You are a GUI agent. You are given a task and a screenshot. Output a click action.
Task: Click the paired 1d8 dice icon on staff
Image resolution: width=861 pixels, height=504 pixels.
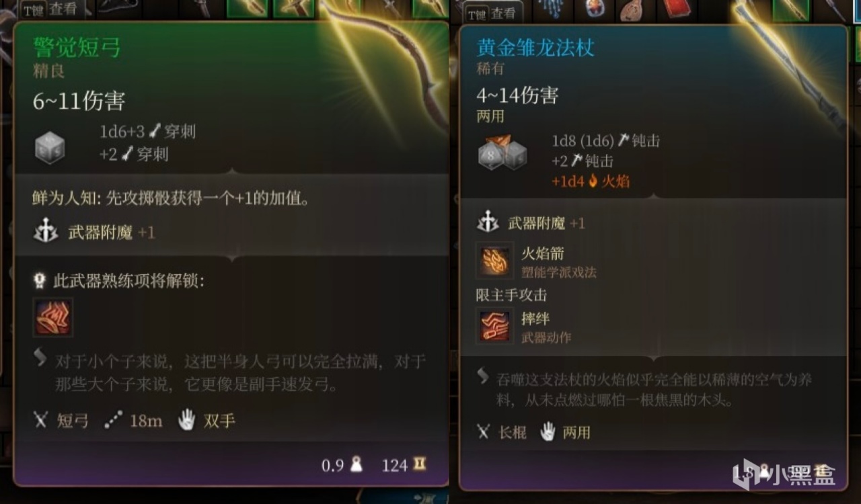click(x=502, y=153)
